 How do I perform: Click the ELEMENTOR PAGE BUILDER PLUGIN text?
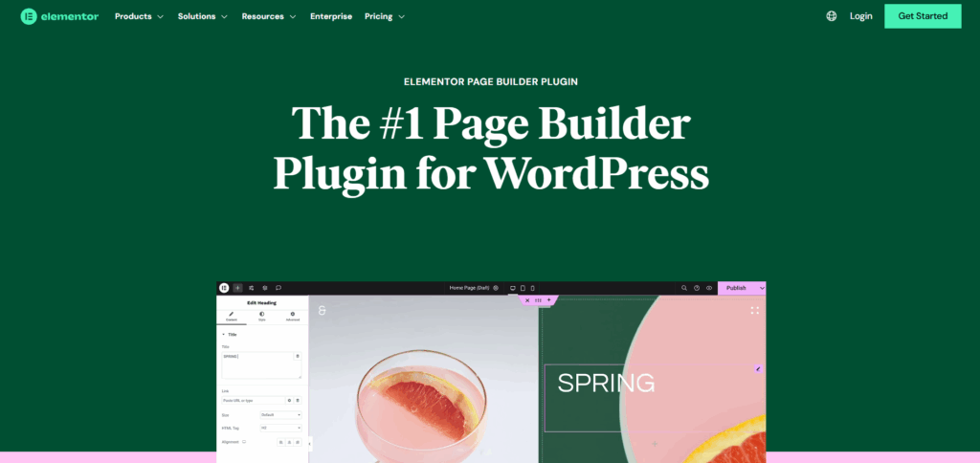click(x=491, y=82)
